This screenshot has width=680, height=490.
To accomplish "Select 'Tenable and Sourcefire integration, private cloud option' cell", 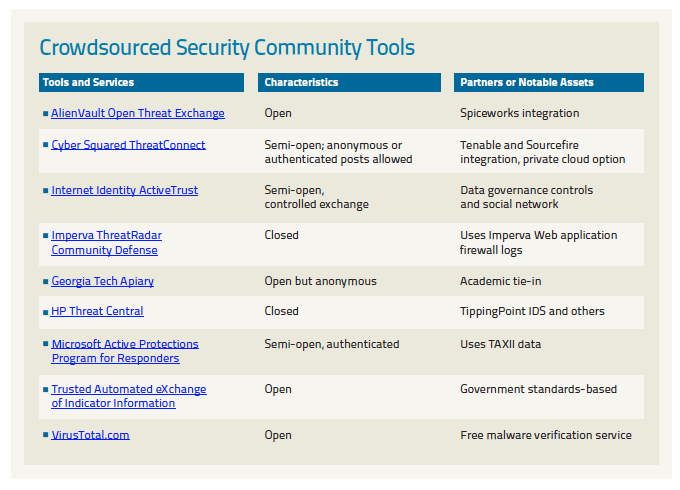I will [x=543, y=152].
